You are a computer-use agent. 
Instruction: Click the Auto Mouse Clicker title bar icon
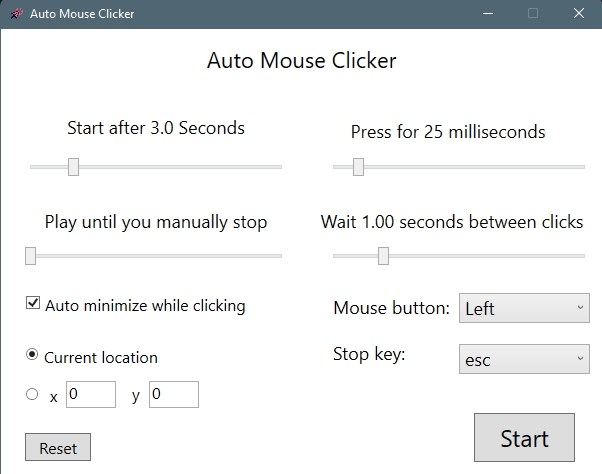tap(16, 14)
